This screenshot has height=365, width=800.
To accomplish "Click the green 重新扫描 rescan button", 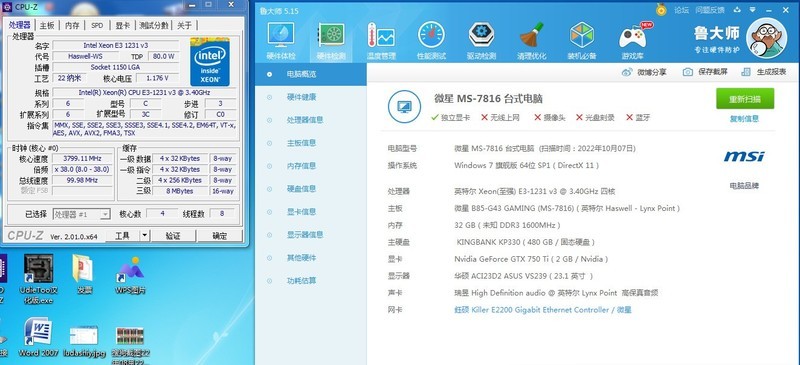I will point(745,99).
